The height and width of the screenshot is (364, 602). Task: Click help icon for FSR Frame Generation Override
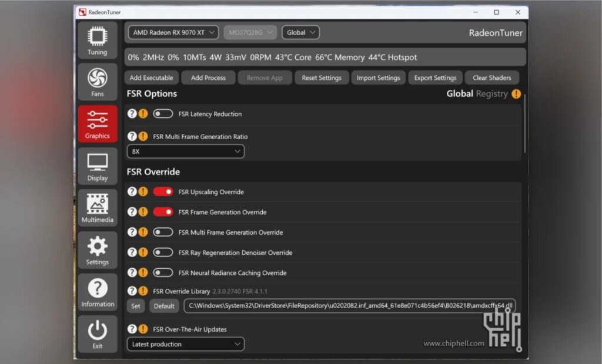click(x=132, y=212)
